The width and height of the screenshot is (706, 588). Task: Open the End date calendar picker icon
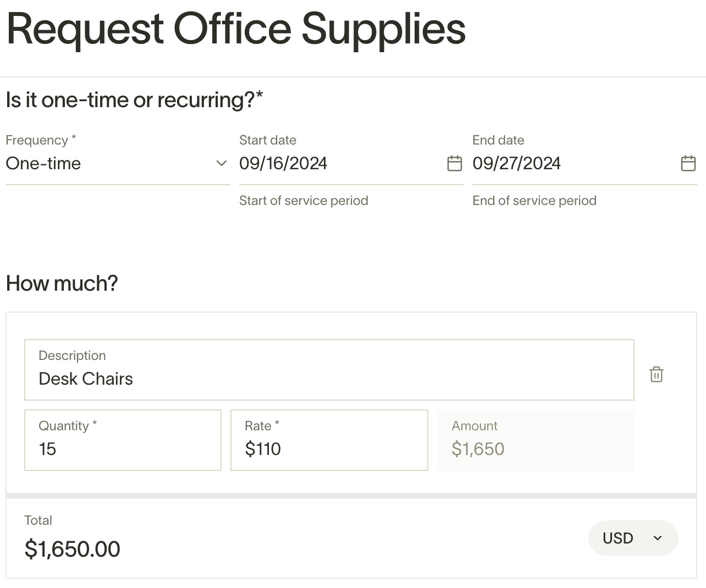coord(688,163)
